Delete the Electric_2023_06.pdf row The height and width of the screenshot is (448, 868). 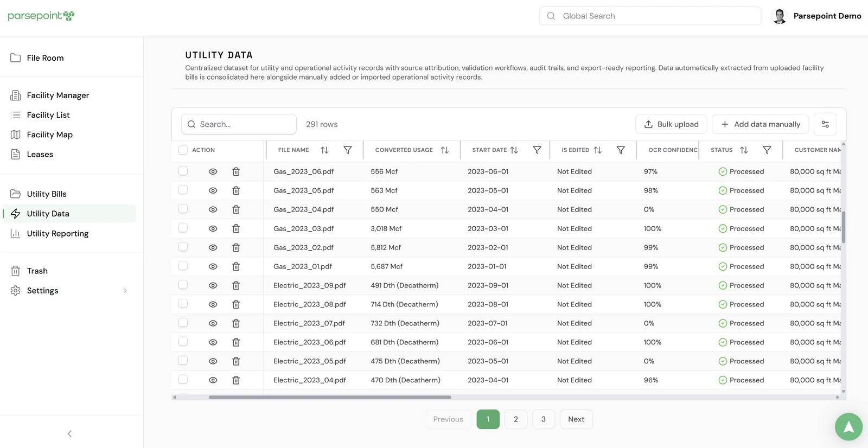pyautogui.click(x=236, y=342)
